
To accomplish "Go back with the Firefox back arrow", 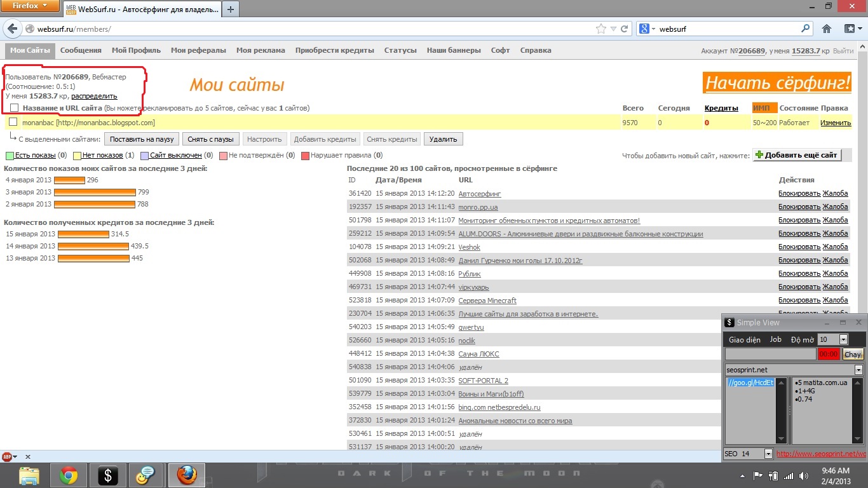I will click(x=13, y=29).
